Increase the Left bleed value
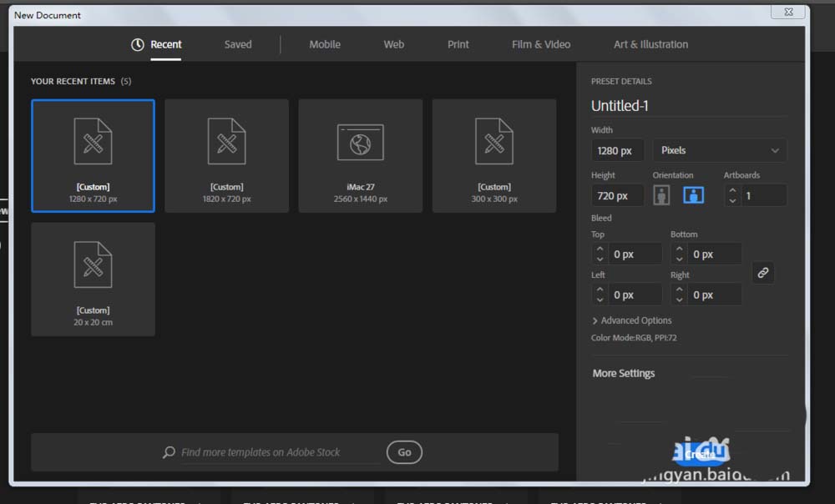Screen dimensions: 835x504 click(600, 290)
